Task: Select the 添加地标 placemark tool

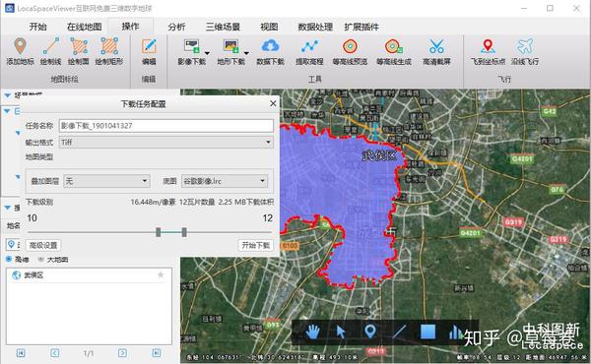Action: [20, 51]
